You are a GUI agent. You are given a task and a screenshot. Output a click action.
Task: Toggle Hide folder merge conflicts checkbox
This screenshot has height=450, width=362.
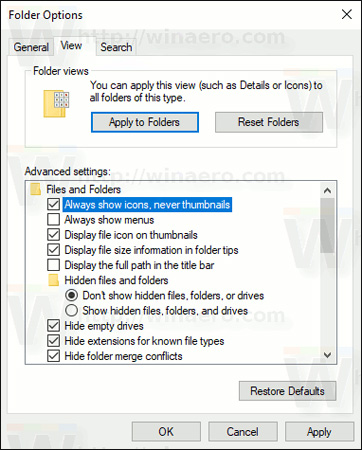pos(53,356)
